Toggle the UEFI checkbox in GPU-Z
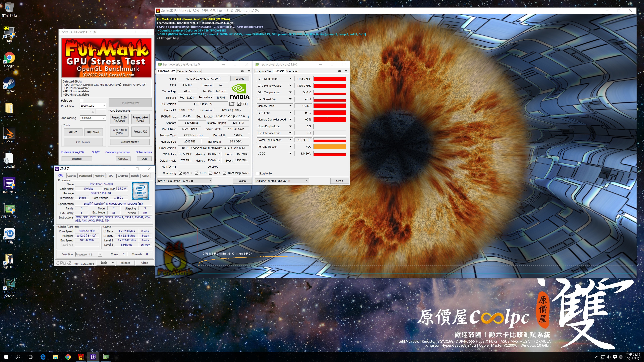This screenshot has width=644, height=362. click(239, 104)
